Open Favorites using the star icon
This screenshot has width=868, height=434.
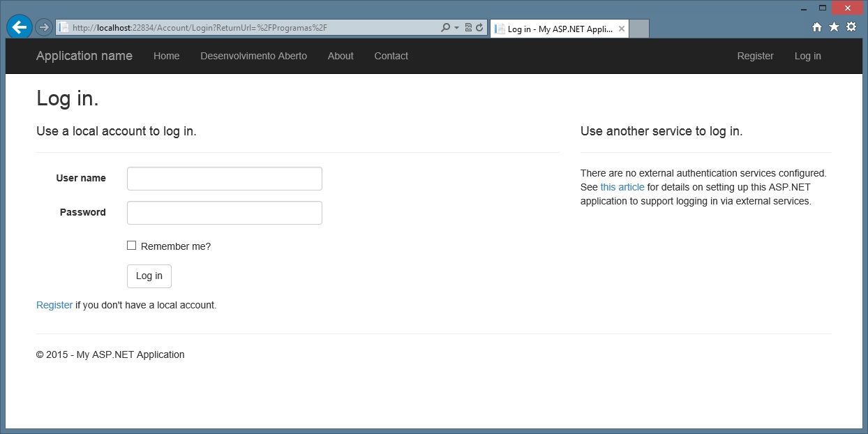[x=834, y=27]
